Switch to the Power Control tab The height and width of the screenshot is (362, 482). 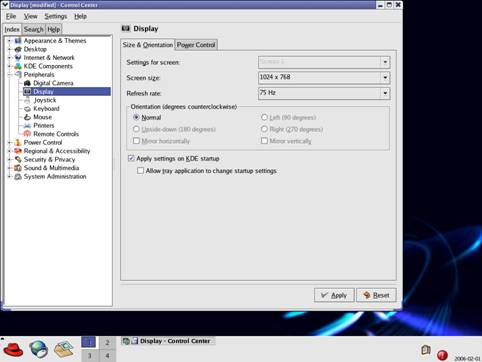pyautogui.click(x=196, y=45)
